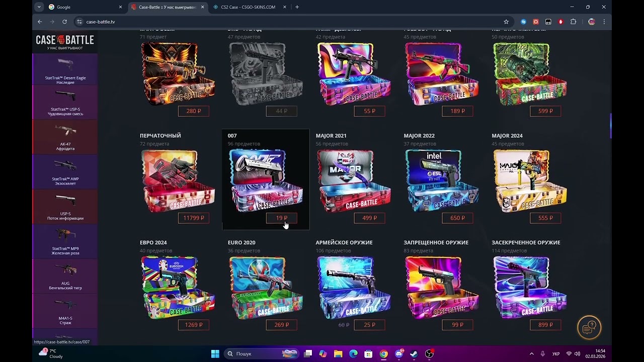Switch to the Google tab
This screenshot has height=362, width=644.
(x=85, y=7)
